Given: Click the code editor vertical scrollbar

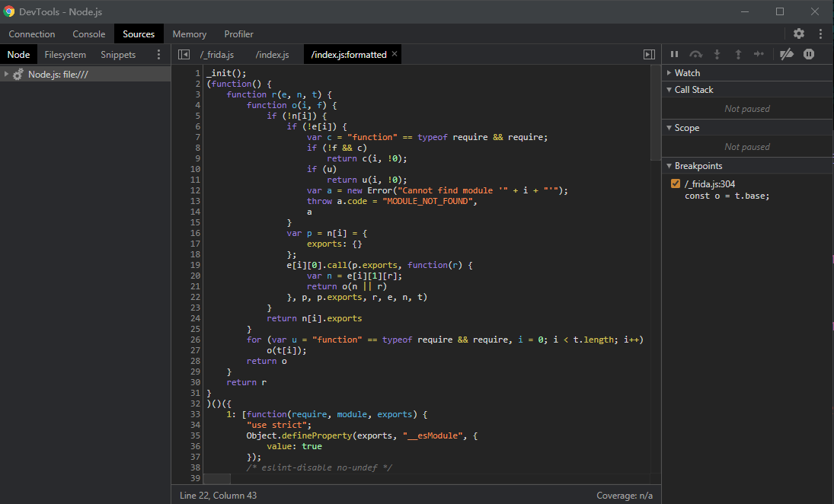Looking at the screenshot, I should [656, 114].
